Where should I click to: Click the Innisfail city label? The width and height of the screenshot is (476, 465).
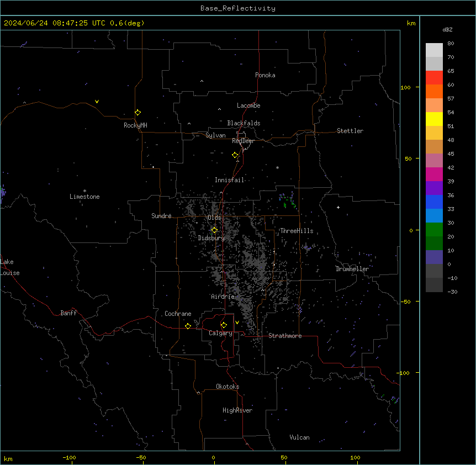(230, 180)
